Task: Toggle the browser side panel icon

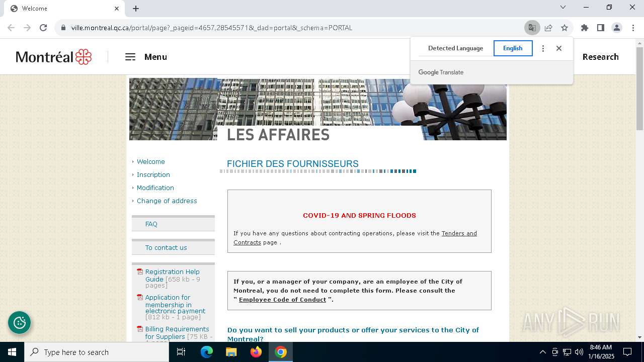Action: [x=601, y=28]
